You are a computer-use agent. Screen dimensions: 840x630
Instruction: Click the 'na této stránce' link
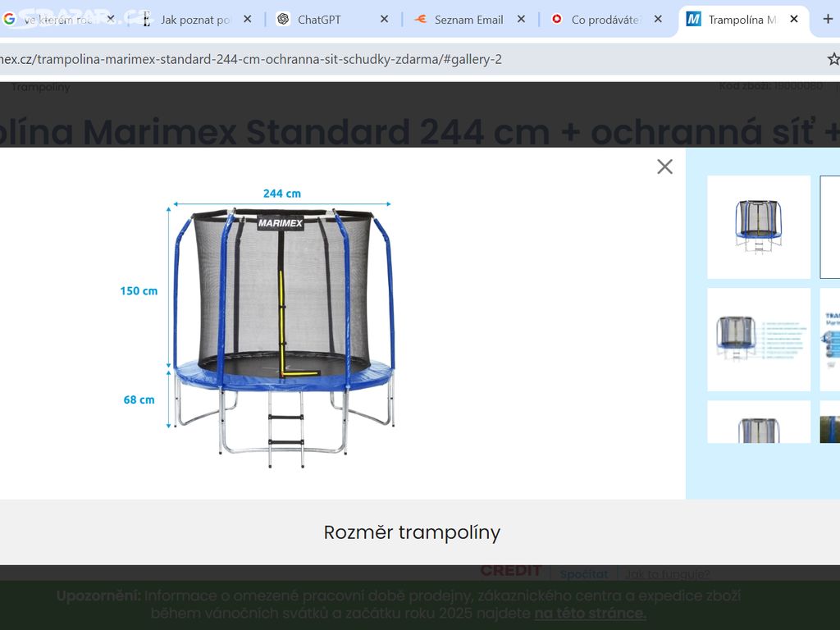[x=590, y=613]
